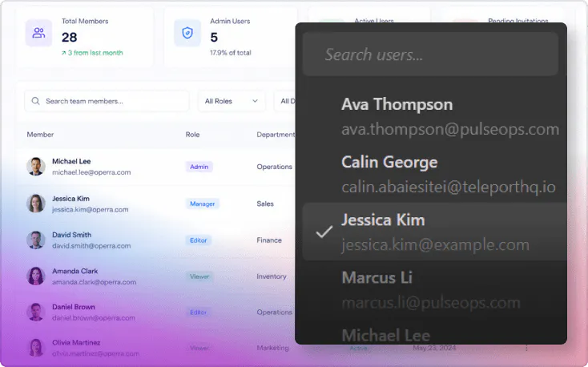Viewport: 588px width, 367px height.
Task: Click the May 23, 2024 date cell
Action: click(434, 348)
